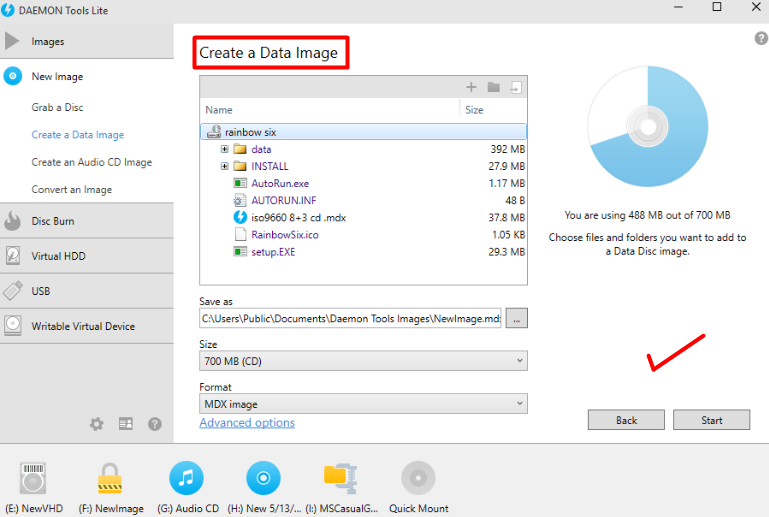The image size is (769, 517).
Task: Click the New Image blue disc icon
Action: [x=13, y=77]
